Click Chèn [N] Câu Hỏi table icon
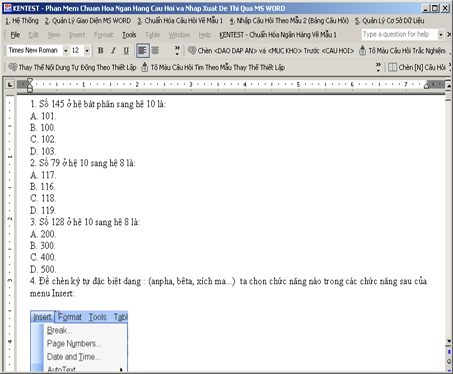This screenshot has width=453, height=374. (x=392, y=67)
